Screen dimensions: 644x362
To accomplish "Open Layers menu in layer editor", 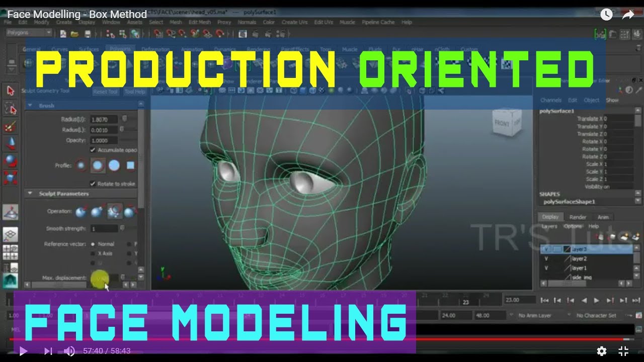I will 549,227.
